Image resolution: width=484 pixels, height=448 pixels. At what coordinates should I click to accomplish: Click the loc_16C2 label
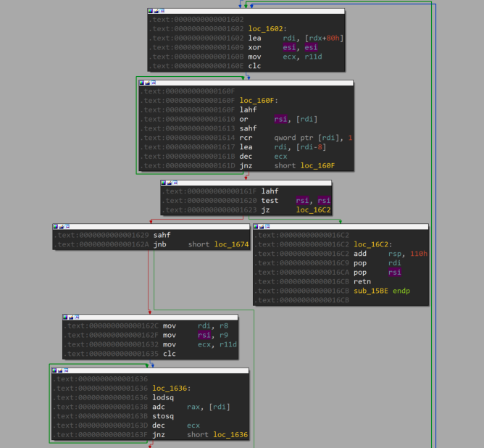point(372,244)
